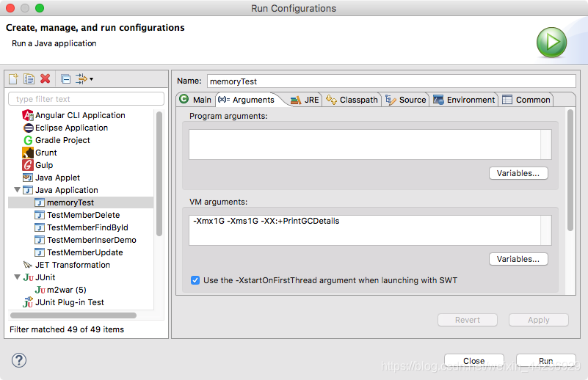Select 'Java Applet' label in the tree
This screenshot has height=380, width=588.
click(57, 178)
